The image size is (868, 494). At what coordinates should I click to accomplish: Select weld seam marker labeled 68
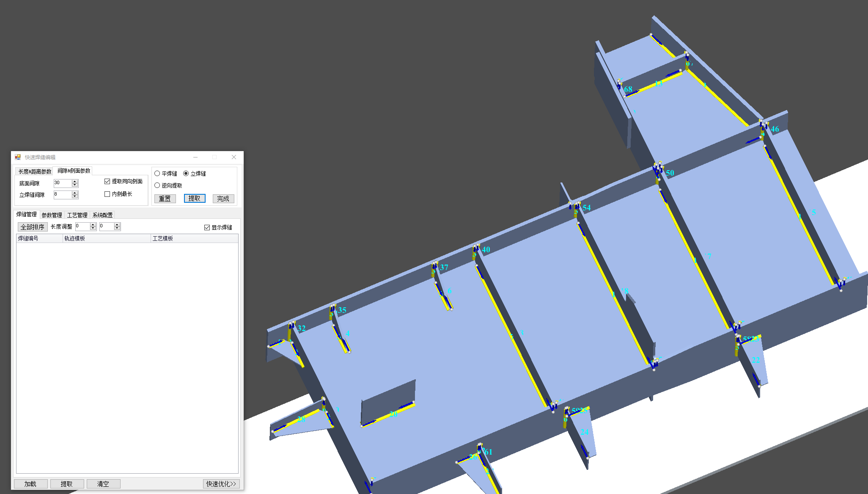628,89
